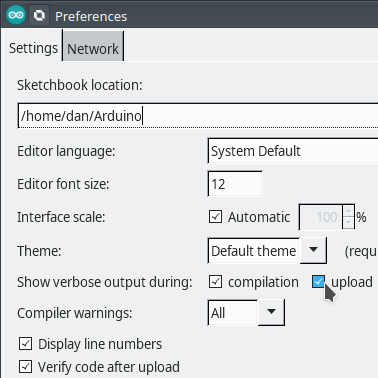Click the 'Editor language:' label
This screenshot has height=378, width=378.
click(66, 151)
